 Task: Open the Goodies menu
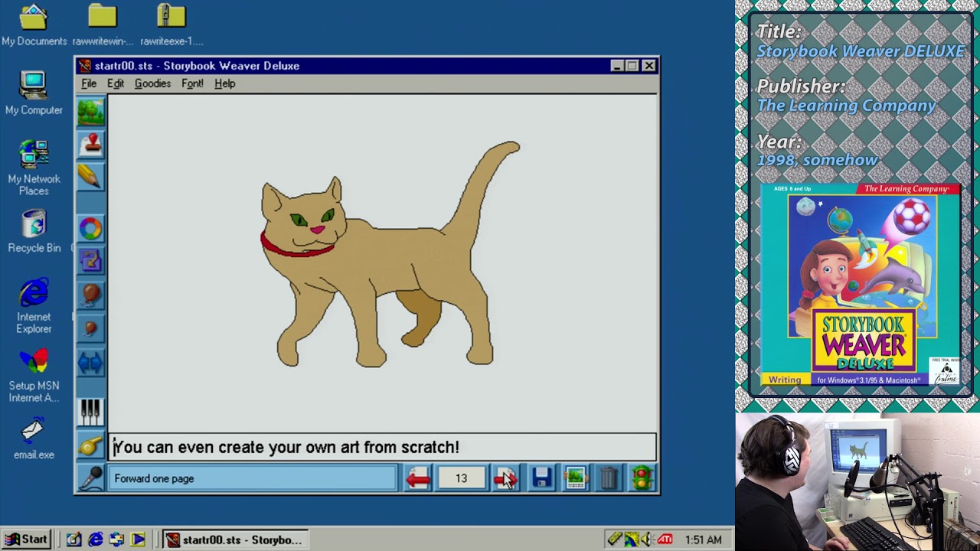click(x=152, y=83)
